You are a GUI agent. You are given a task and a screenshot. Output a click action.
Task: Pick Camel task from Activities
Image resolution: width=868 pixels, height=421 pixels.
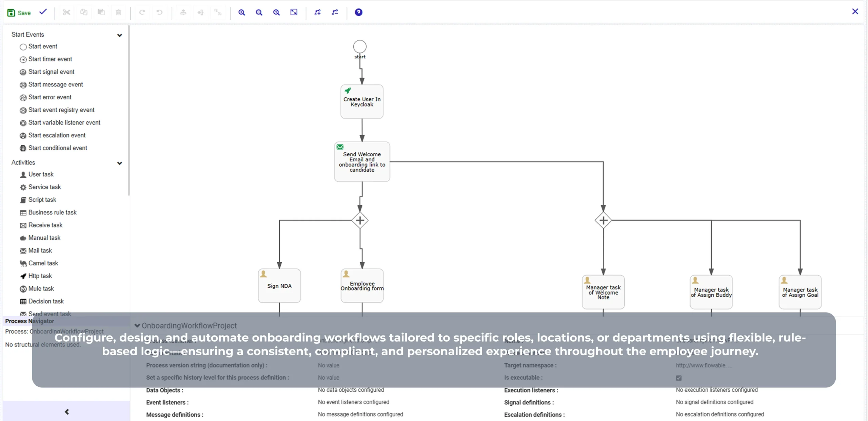pyautogui.click(x=39, y=263)
